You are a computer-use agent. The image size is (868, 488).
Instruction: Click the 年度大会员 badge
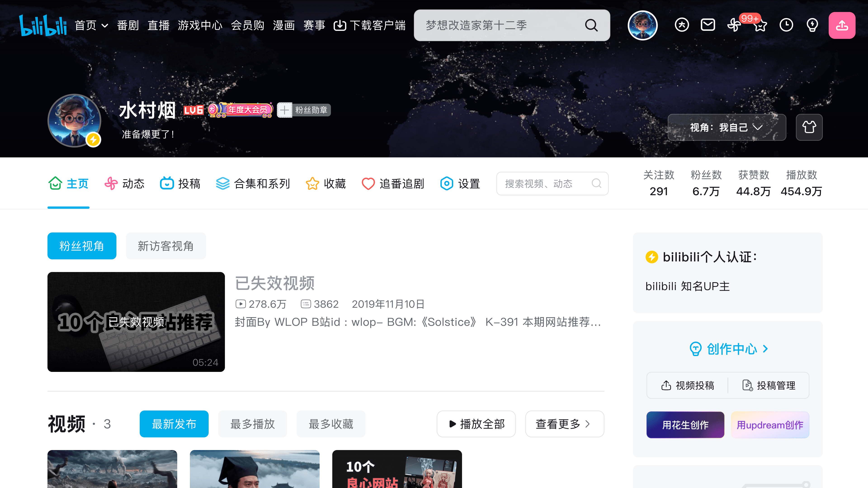click(241, 110)
